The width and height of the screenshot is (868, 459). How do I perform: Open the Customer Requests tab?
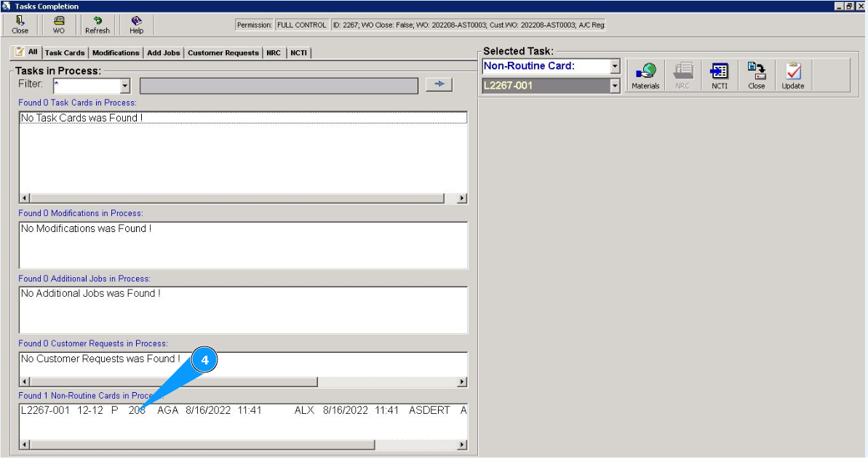point(223,52)
